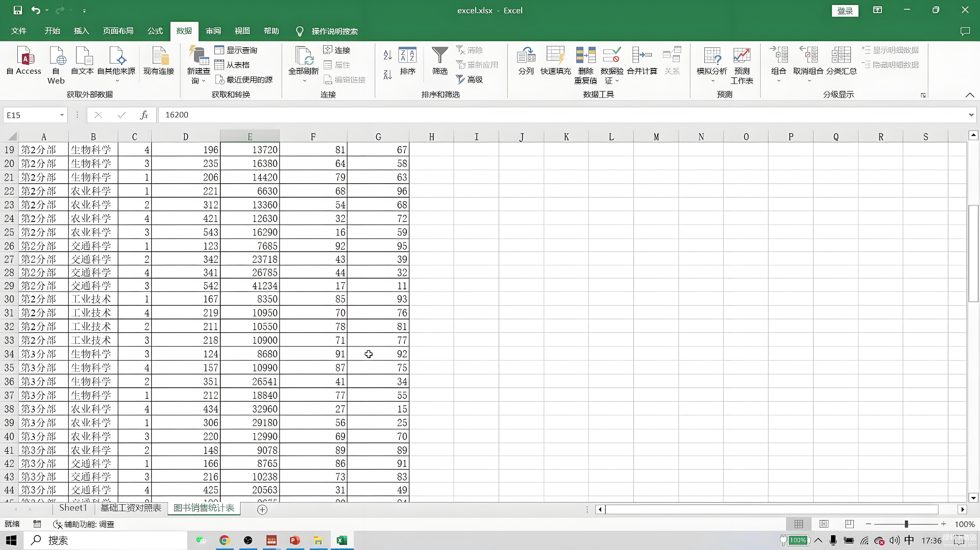Switch to Page Break Preview view
Viewport: 980px width, 550px height.
[x=849, y=524]
